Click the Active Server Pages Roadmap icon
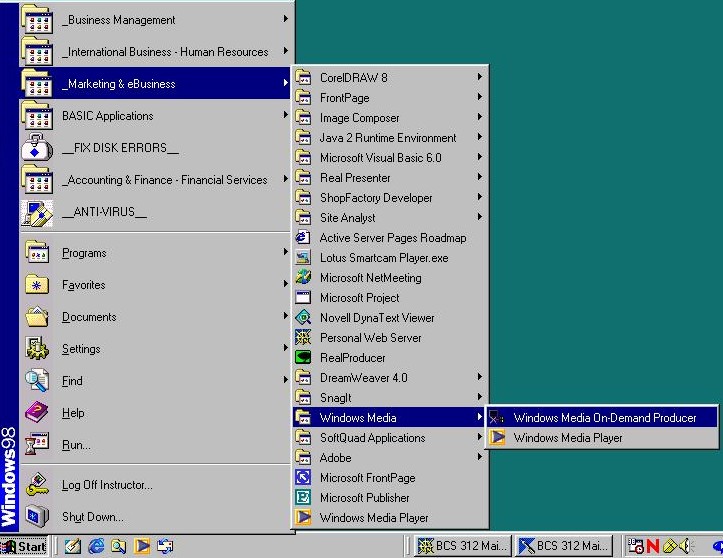 (x=303, y=237)
